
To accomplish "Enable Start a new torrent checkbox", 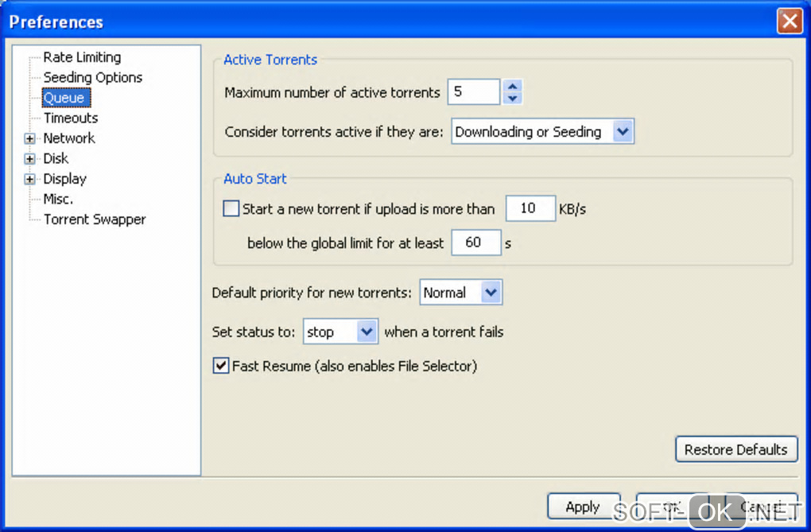I will point(231,208).
